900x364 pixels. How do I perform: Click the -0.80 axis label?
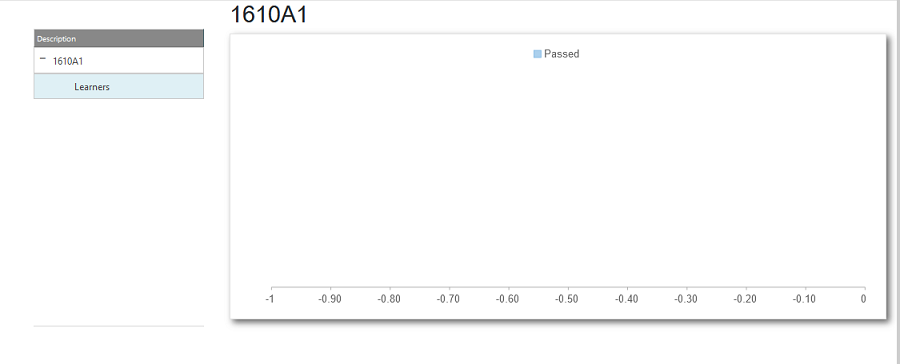[390, 299]
